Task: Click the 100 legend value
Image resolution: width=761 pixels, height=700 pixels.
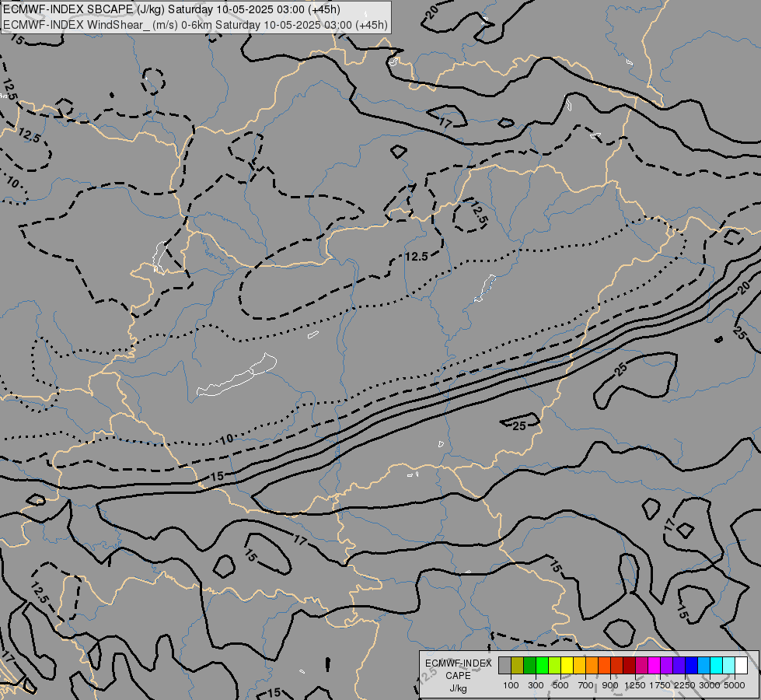Action: click(x=511, y=685)
